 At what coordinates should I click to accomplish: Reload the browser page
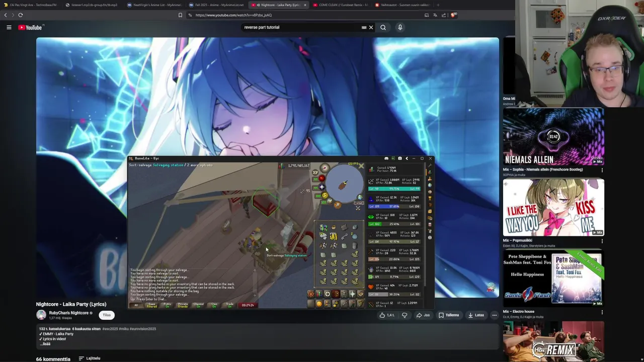tap(20, 15)
